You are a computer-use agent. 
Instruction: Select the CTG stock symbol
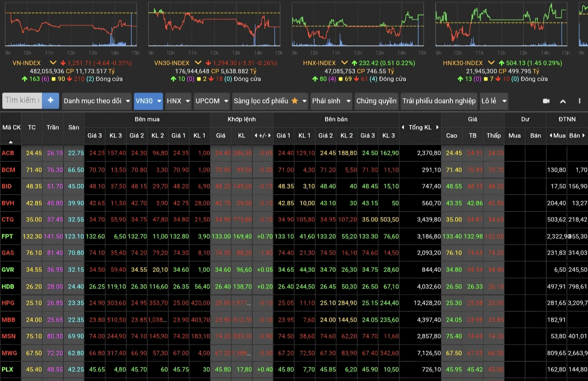[8, 219]
